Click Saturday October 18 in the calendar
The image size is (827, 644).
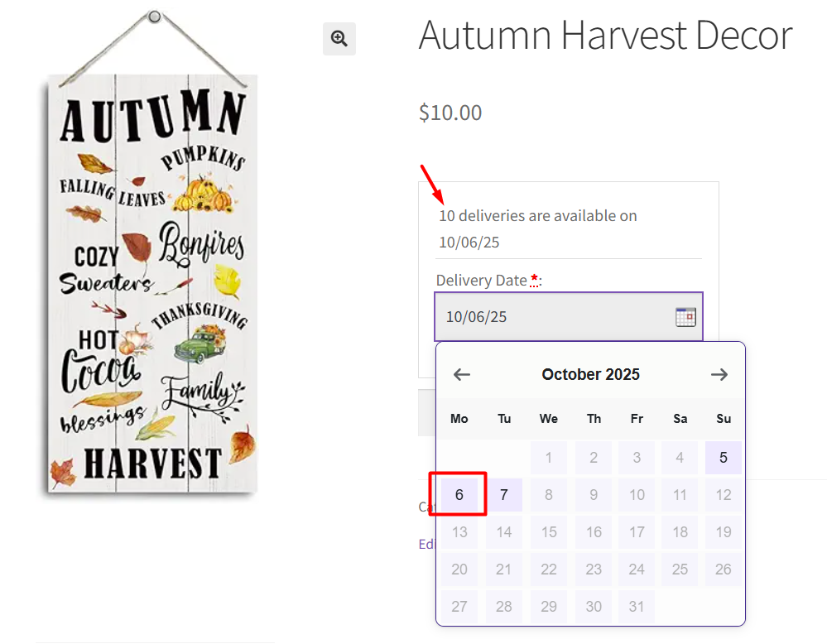pyautogui.click(x=680, y=532)
